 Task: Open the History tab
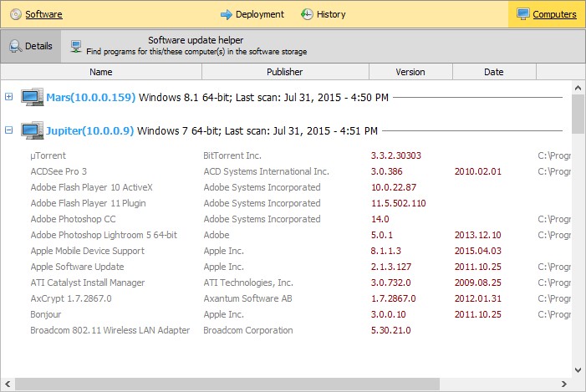pyautogui.click(x=331, y=14)
